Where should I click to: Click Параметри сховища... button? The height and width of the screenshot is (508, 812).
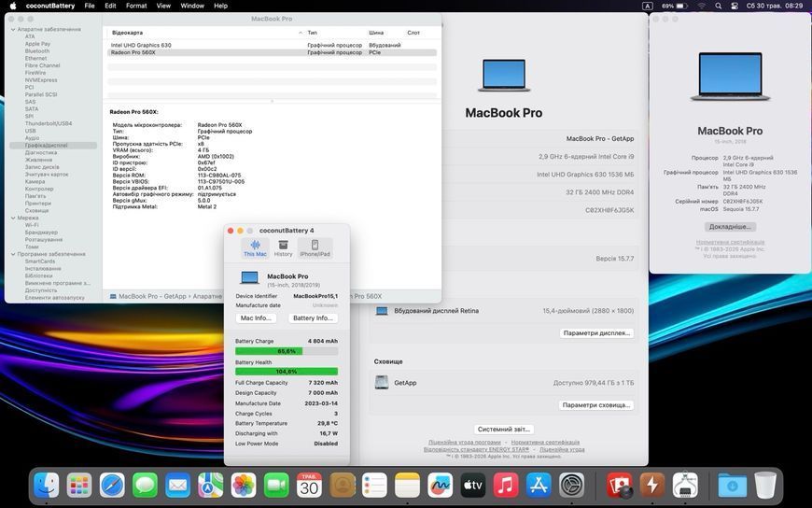tap(596, 405)
